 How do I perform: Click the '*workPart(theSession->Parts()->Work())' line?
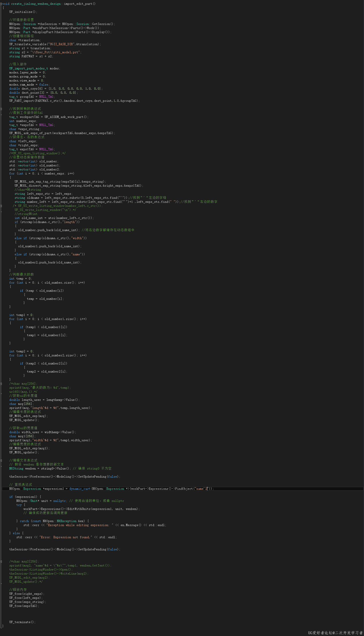[55, 28]
